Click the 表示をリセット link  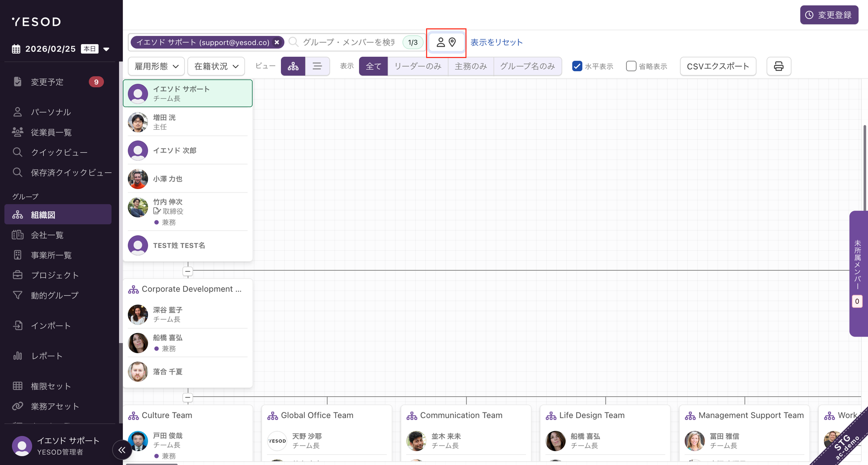(x=496, y=42)
